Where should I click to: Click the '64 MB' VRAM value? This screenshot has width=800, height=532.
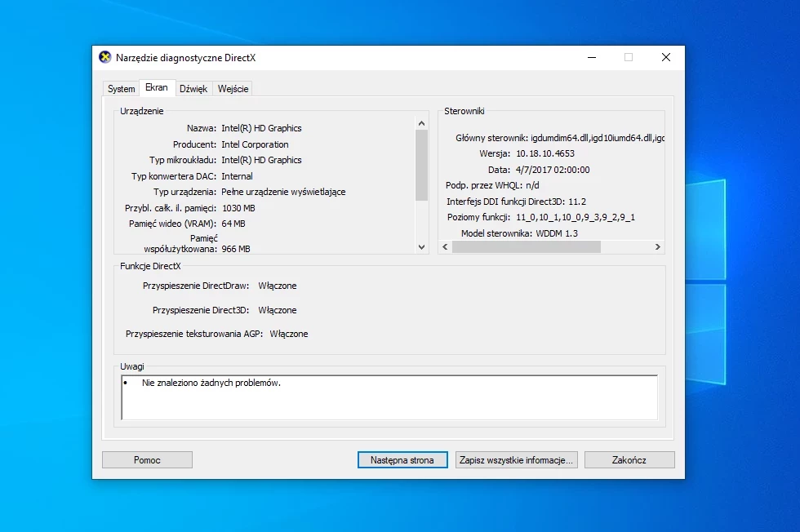pyautogui.click(x=233, y=224)
